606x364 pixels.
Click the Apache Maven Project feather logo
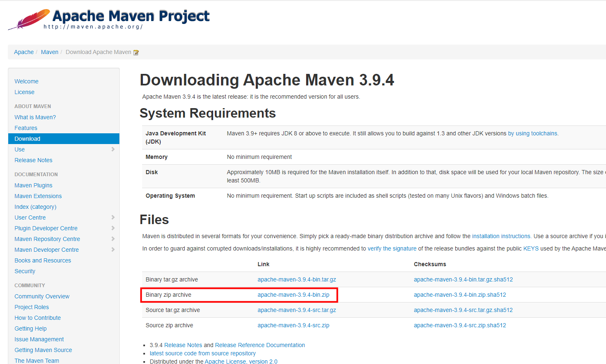coord(29,19)
